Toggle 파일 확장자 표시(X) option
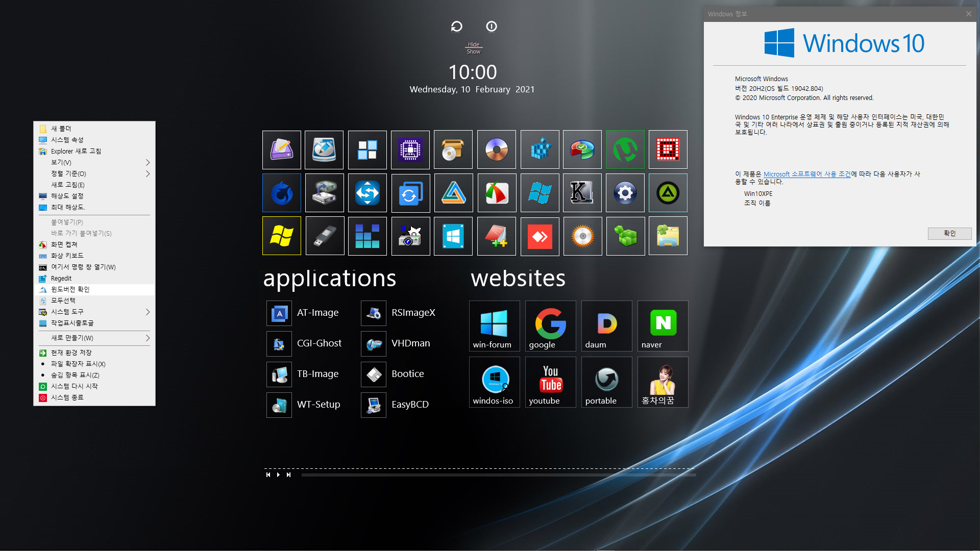 click(94, 364)
